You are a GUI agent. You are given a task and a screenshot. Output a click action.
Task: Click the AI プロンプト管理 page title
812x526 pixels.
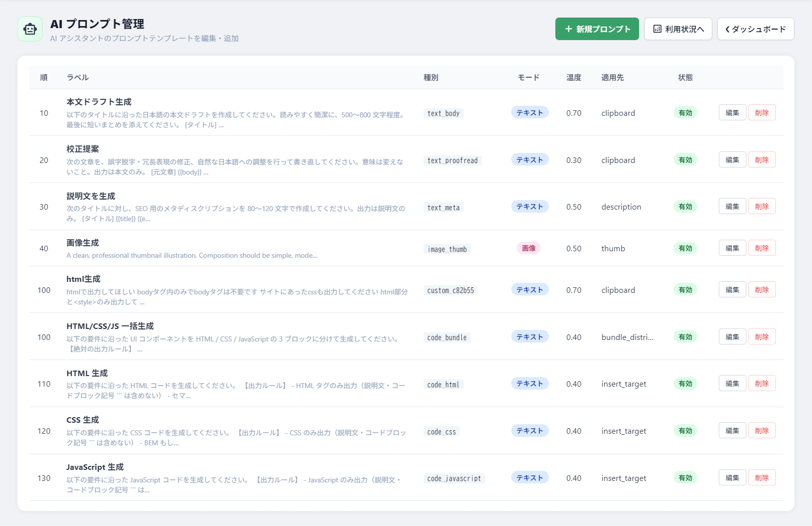tap(97, 24)
